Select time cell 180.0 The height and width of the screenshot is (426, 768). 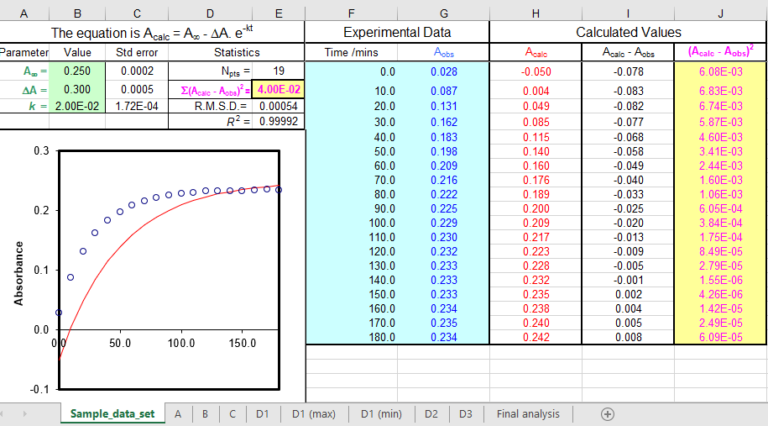tap(351, 337)
